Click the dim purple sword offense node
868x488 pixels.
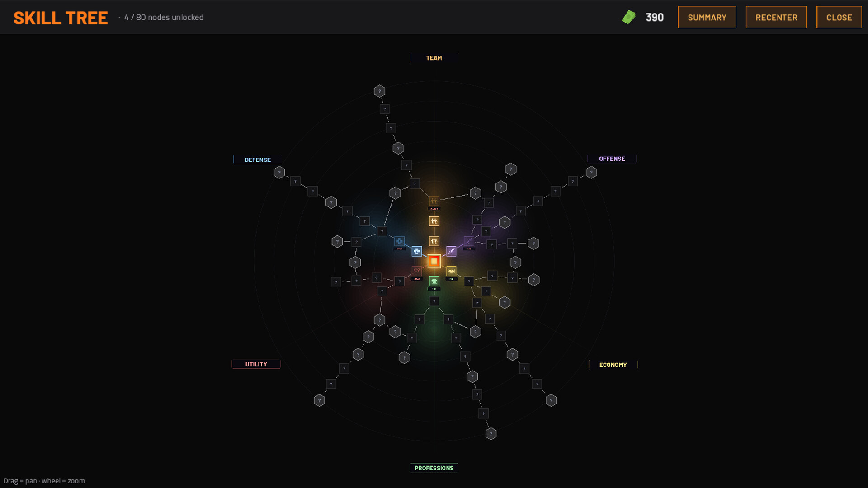pyautogui.click(x=469, y=241)
